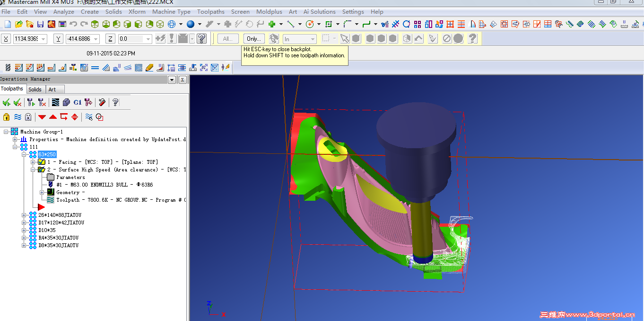Screen dimensions: 644x321
Task: Select all operations with the green double-check icon
Action: tap(7, 102)
